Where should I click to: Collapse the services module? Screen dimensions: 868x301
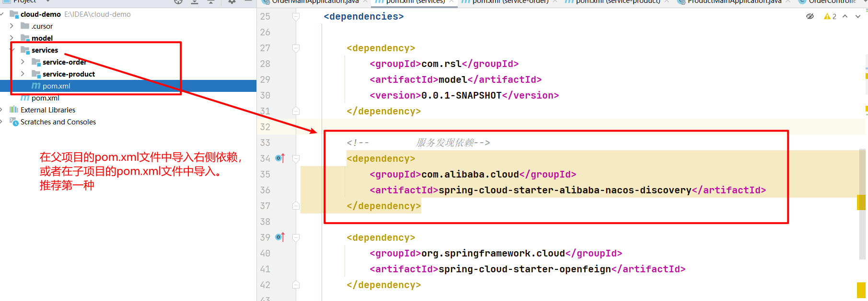click(12, 50)
